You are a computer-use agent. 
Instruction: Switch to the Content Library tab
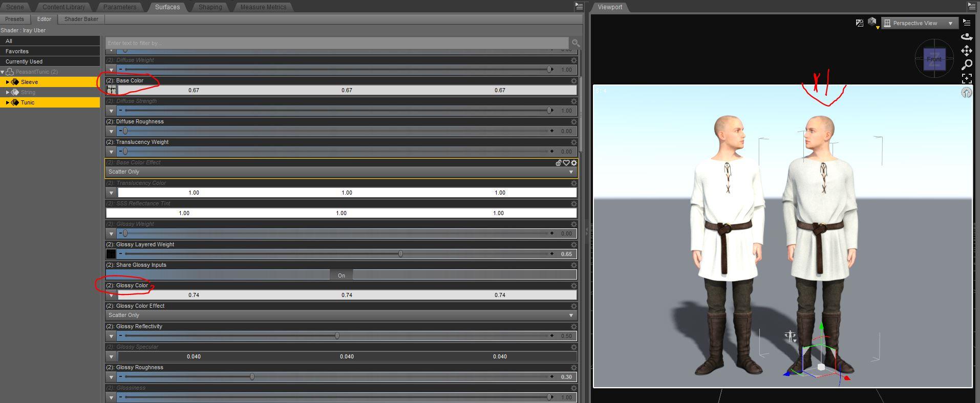[x=63, y=7]
